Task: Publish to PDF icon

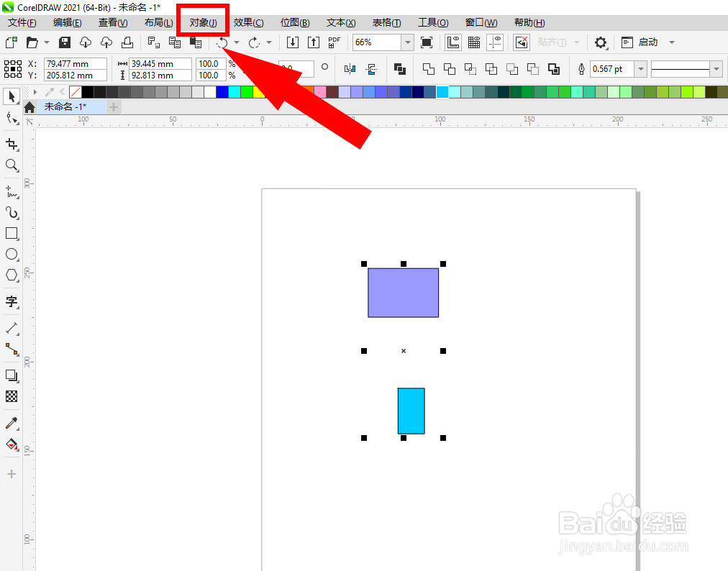Action: [x=335, y=42]
